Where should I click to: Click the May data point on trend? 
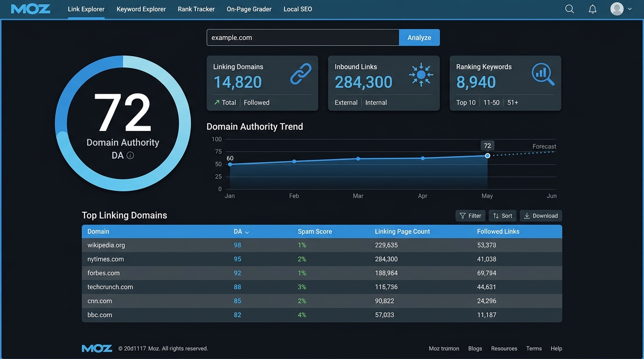point(487,156)
